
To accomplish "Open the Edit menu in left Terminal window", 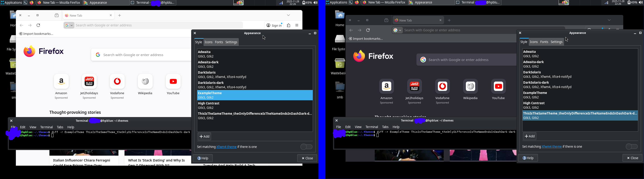I will pos(23,127).
